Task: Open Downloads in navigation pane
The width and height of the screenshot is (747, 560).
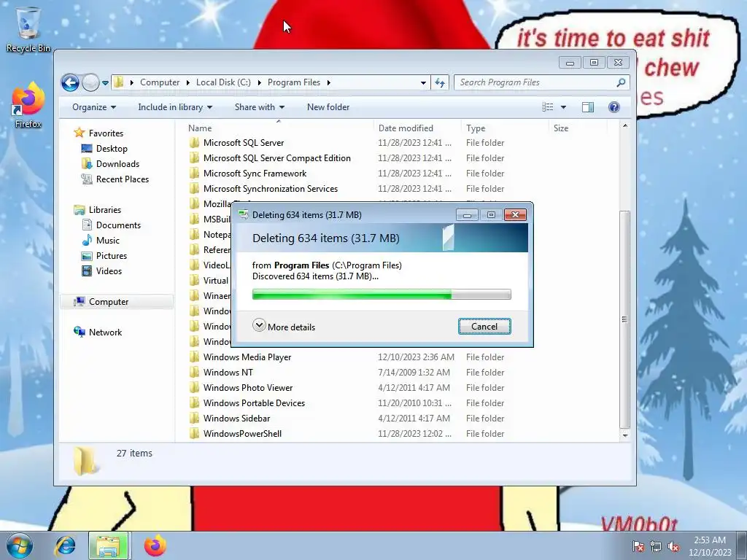Action: tap(117, 164)
